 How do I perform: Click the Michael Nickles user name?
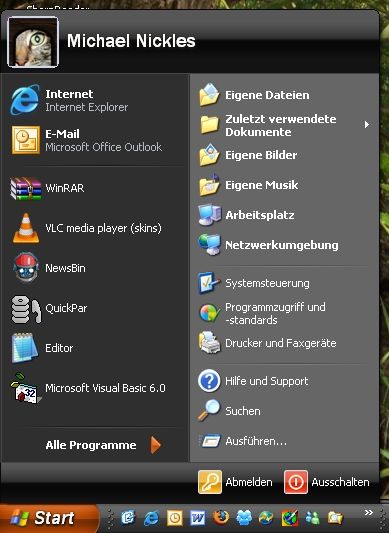tap(131, 41)
